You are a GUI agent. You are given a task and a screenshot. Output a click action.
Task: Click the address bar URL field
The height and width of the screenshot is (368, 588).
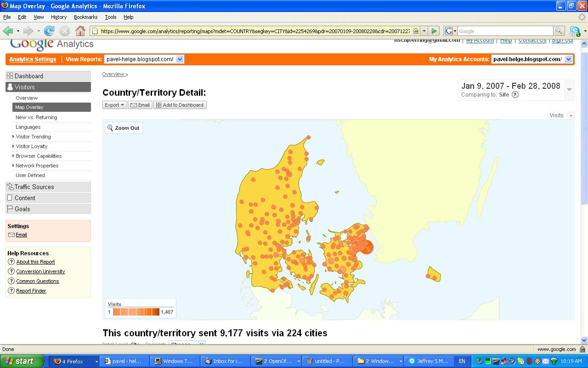255,31
